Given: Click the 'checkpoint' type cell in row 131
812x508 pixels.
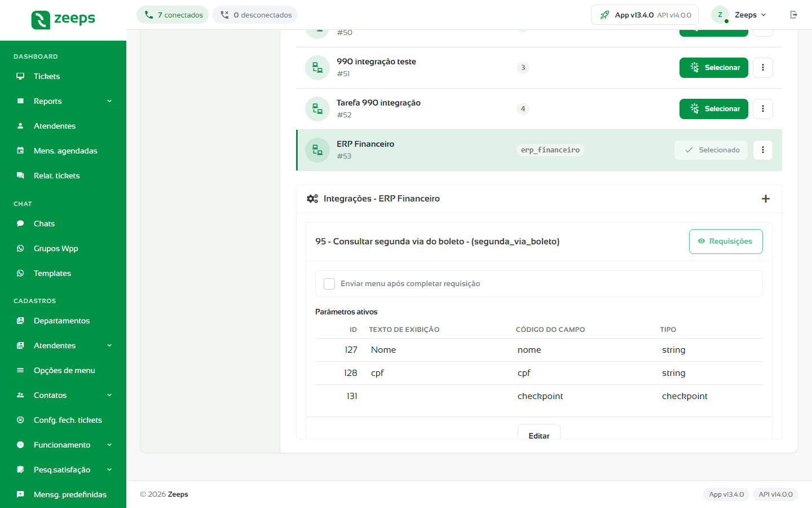Looking at the screenshot, I should [685, 396].
